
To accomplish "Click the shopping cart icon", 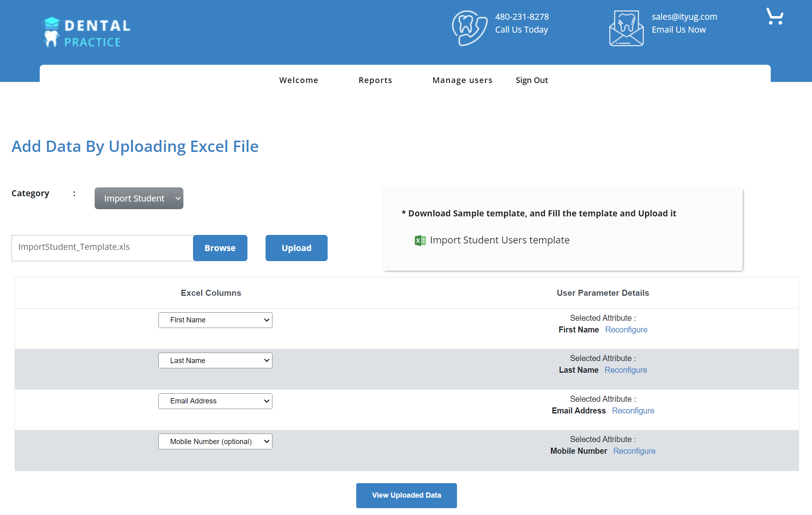I will pyautogui.click(x=775, y=17).
